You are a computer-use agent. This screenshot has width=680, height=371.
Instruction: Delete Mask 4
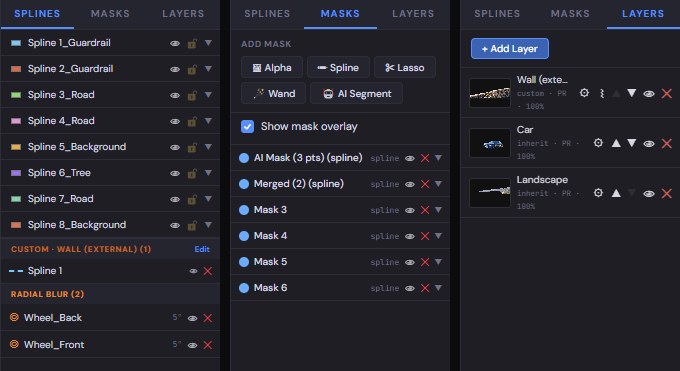tap(425, 236)
